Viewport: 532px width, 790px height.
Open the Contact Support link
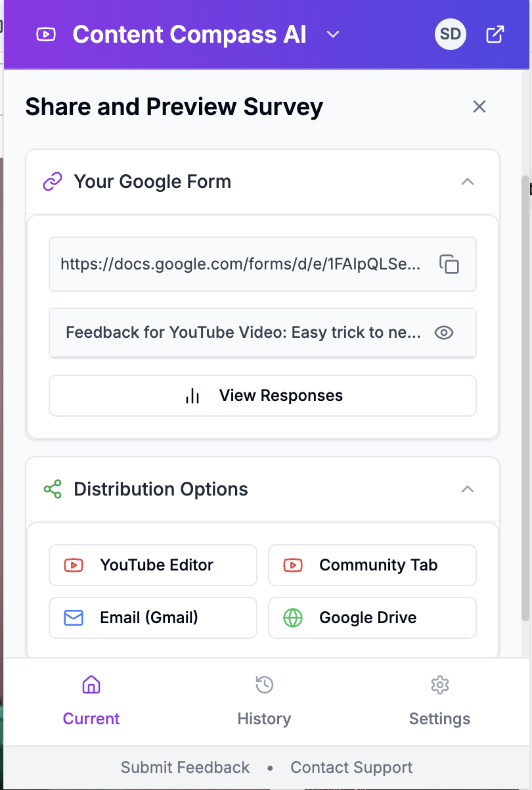click(351, 768)
